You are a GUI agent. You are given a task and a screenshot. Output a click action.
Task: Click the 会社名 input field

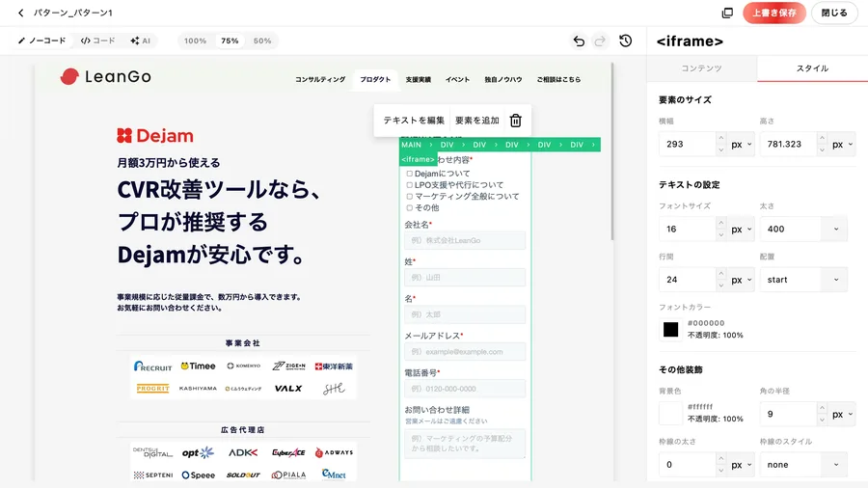(465, 241)
